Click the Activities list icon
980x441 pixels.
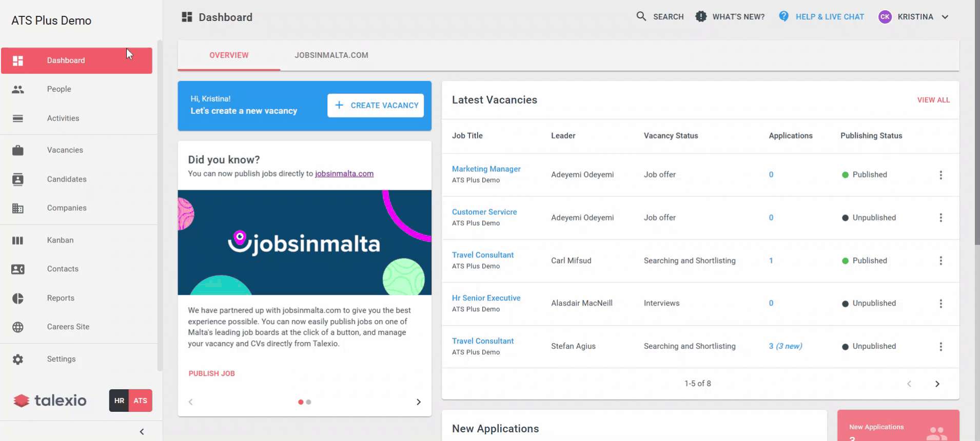pyautogui.click(x=18, y=118)
